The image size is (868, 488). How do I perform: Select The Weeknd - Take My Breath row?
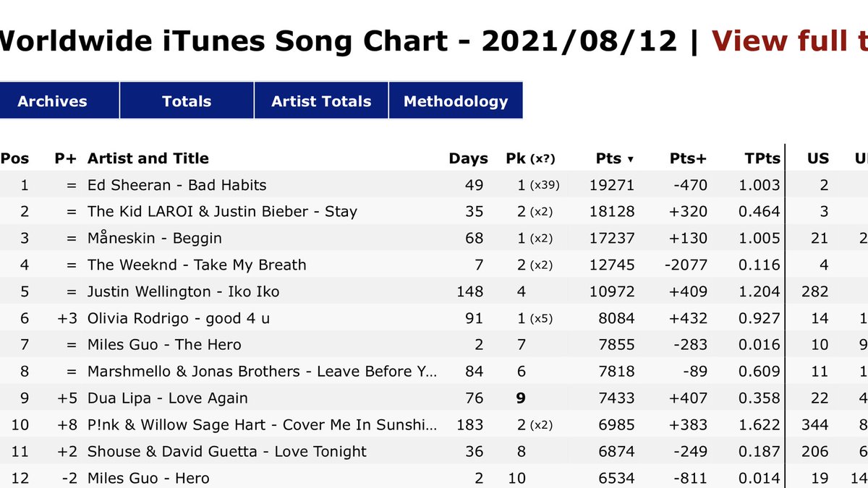click(434, 265)
